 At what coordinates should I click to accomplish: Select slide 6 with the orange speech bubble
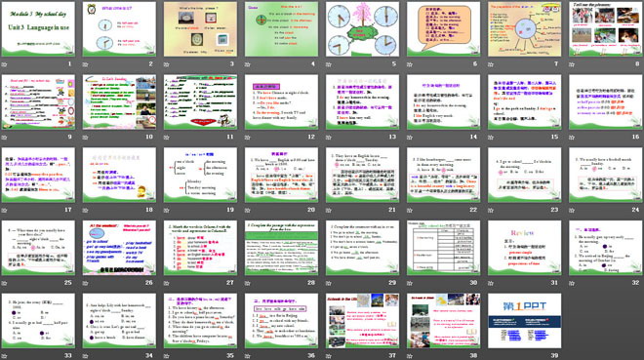point(444,29)
